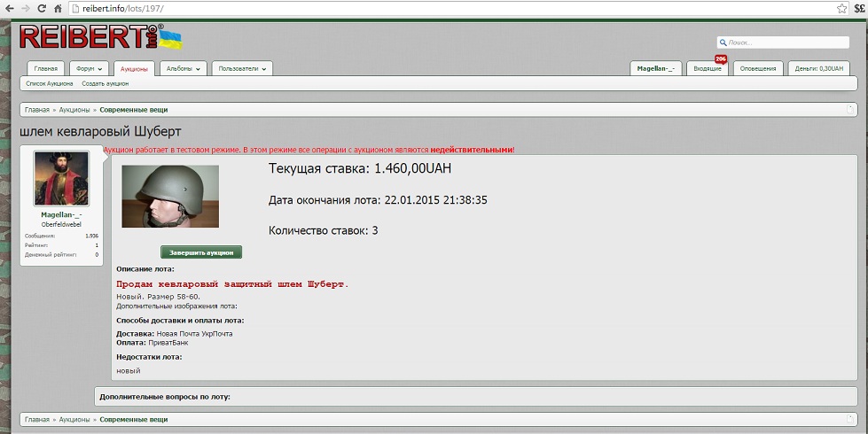Select Текущая ставка: 1.460,00UAH text
Image resolution: width=868 pixels, height=434 pixels.
(x=360, y=168)
